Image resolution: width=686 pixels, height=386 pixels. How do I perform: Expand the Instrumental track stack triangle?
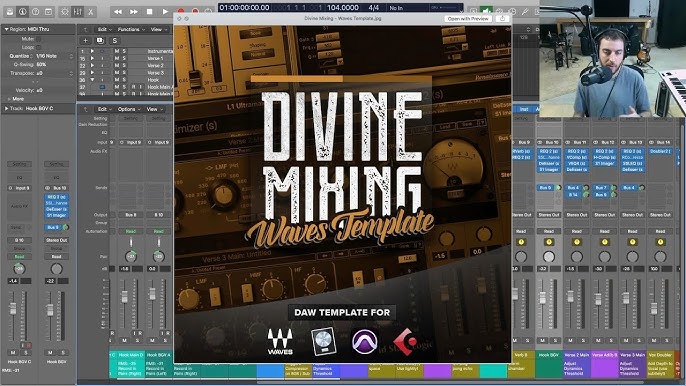point(92,51)
